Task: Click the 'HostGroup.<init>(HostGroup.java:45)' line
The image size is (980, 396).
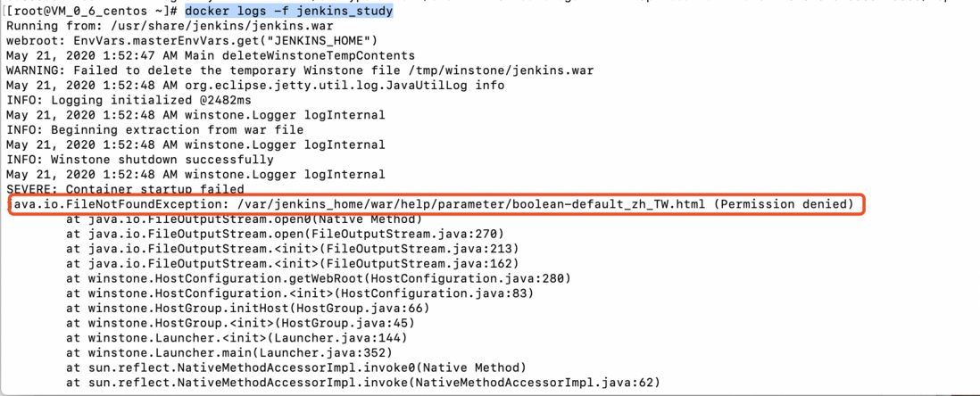Action: coord(240,323)
